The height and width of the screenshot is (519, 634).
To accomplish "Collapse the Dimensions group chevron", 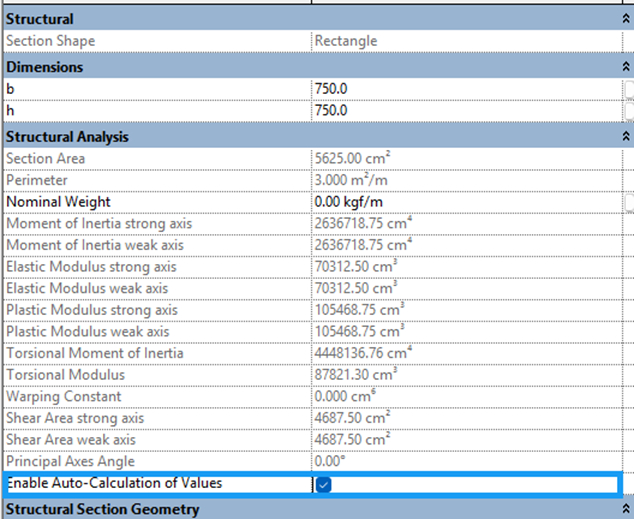I will click(626, 66).
